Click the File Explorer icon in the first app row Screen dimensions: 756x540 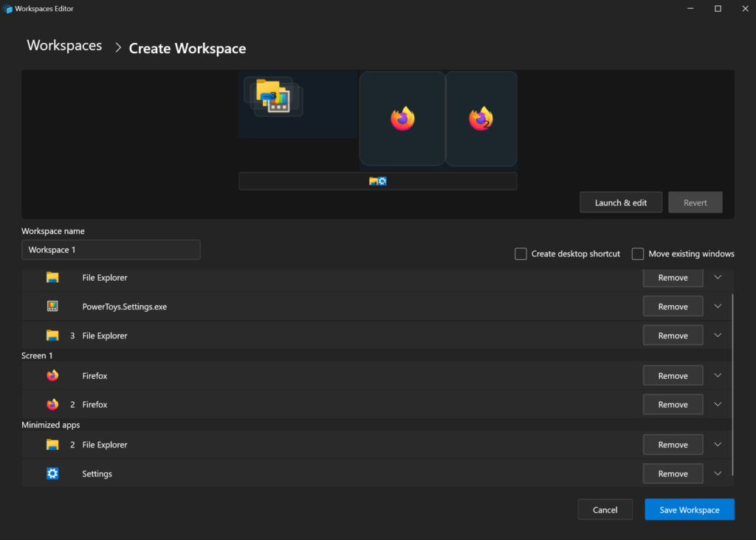tap(52, 277)
